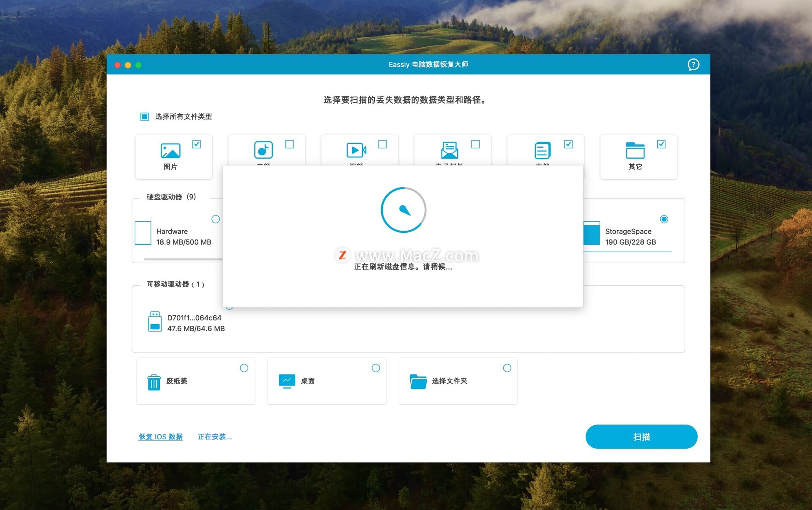Image resolution: width=812 pixels, height=510 pixels.
Task: Click the desktop (桌面) monitor icon
Action: [287, 381]
